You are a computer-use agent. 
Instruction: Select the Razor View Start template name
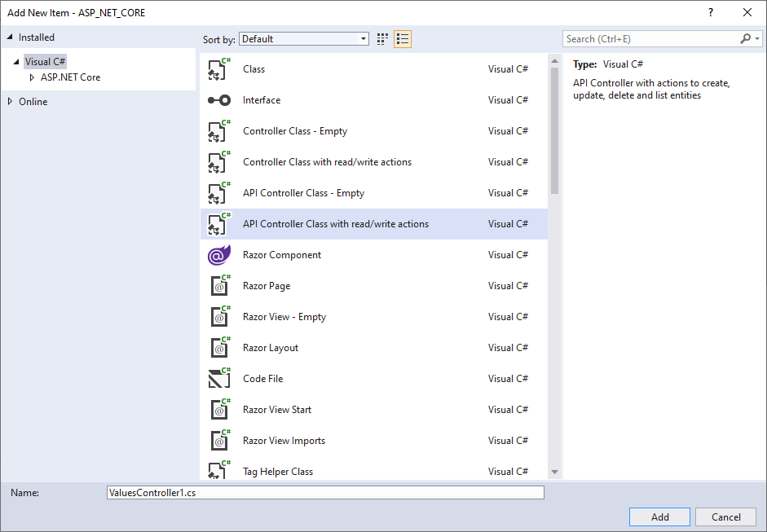277,410
